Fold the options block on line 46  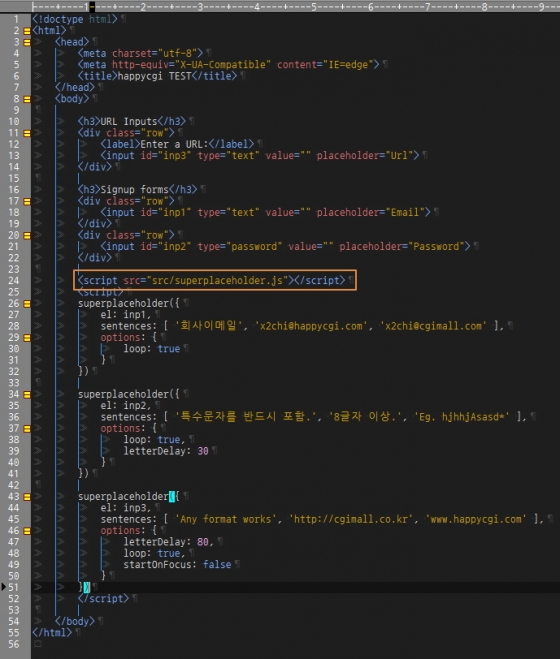click(26, 531)
